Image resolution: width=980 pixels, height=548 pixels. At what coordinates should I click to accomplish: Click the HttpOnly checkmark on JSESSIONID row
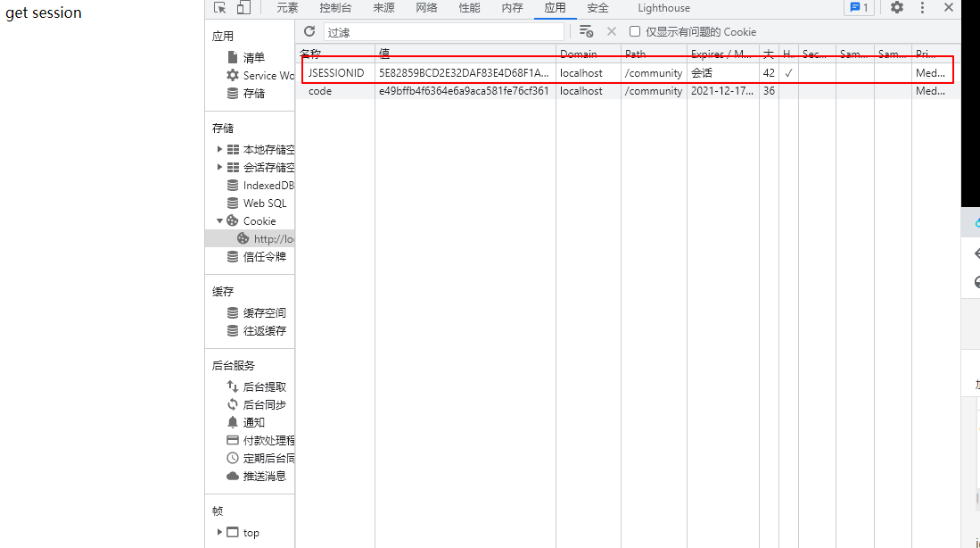788,72
